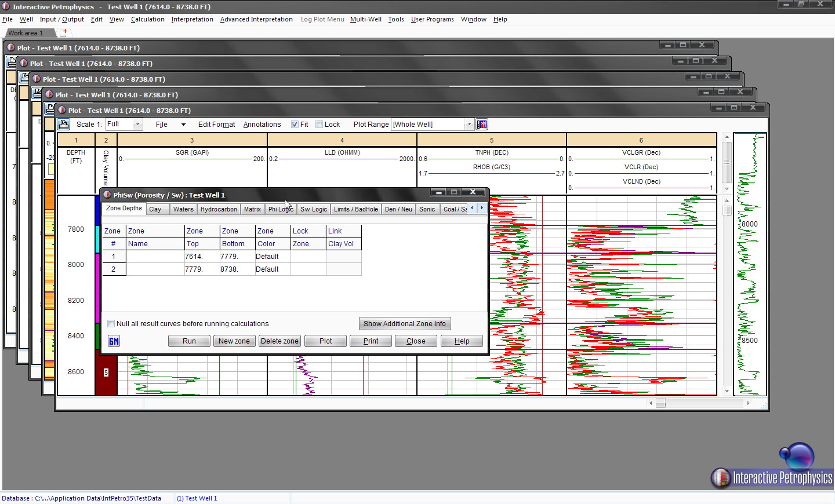
Task: Click the VCLGR (Dec) curve header
Action: click(641, 153)
